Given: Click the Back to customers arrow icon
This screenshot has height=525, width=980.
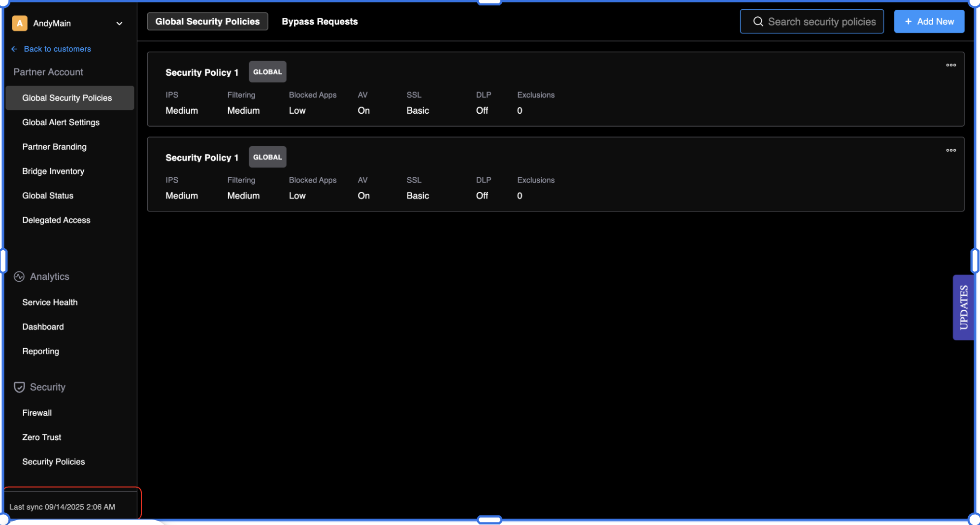Looking at the screenshot, I should [14, 49].
